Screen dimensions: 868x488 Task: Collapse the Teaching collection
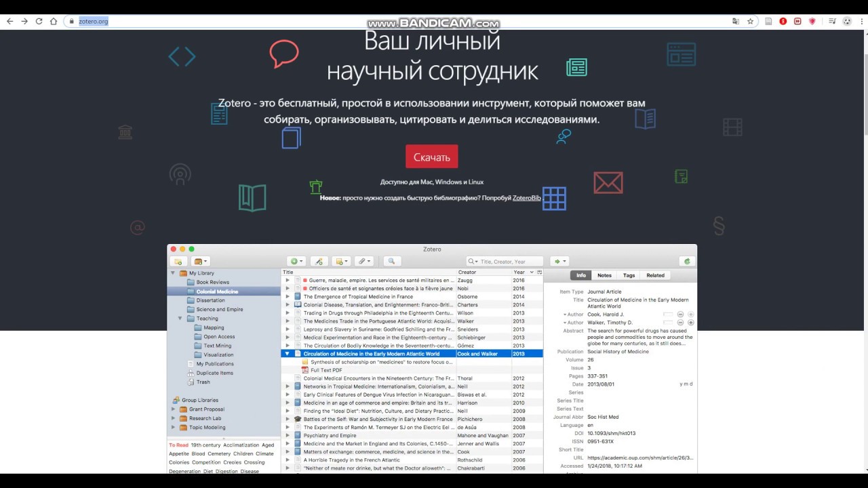[180, 319]
